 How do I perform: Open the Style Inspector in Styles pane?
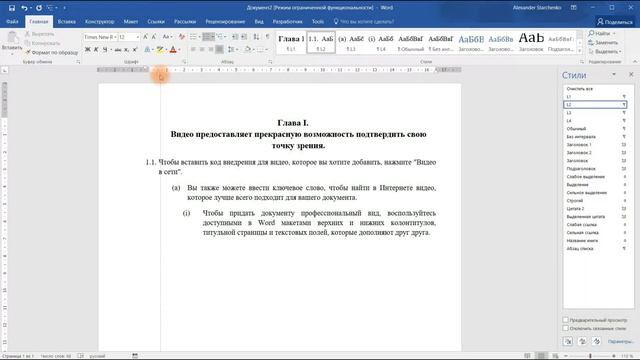point(582,341)
